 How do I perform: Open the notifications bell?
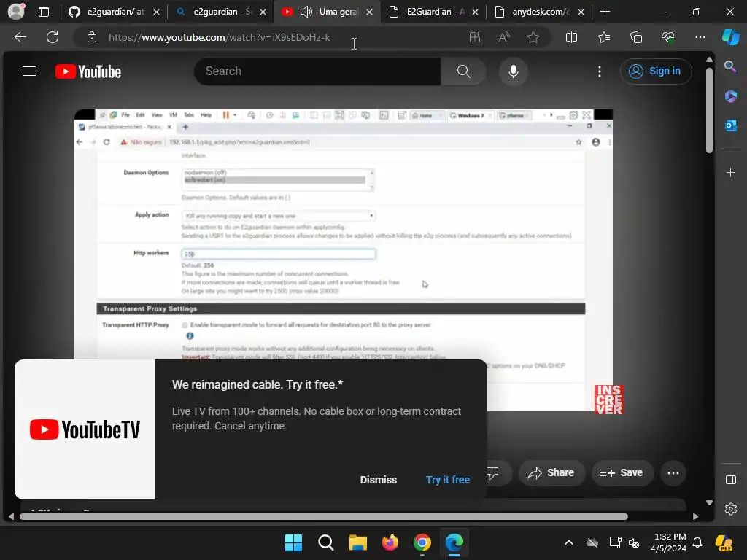pos(697,542)
